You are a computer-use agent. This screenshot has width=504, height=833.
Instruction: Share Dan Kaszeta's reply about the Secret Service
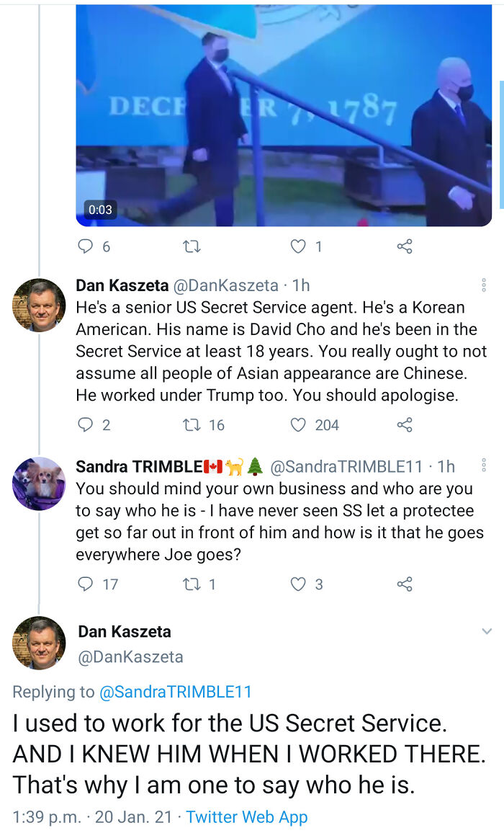click(403, 425)
